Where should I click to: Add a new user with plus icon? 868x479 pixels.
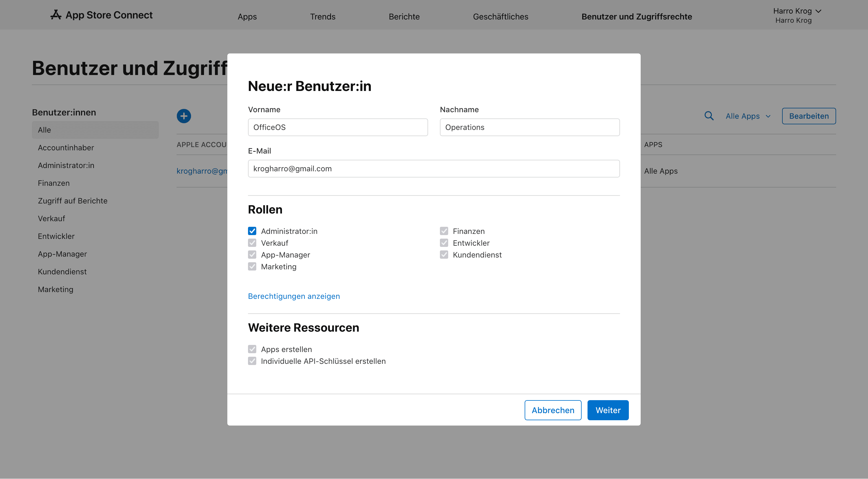[184, 116]
